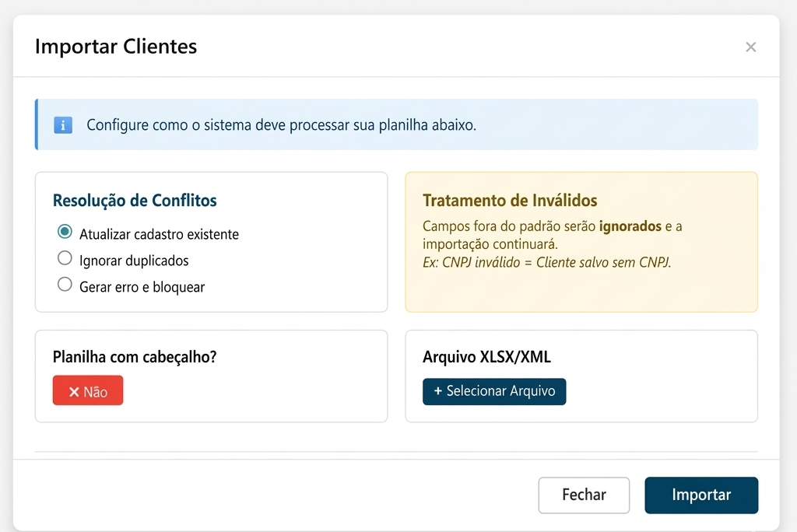The height and width of the screenshot is (532, 797).
Task: Click the Configure como o sistema banner text
Action: point(281,124)
